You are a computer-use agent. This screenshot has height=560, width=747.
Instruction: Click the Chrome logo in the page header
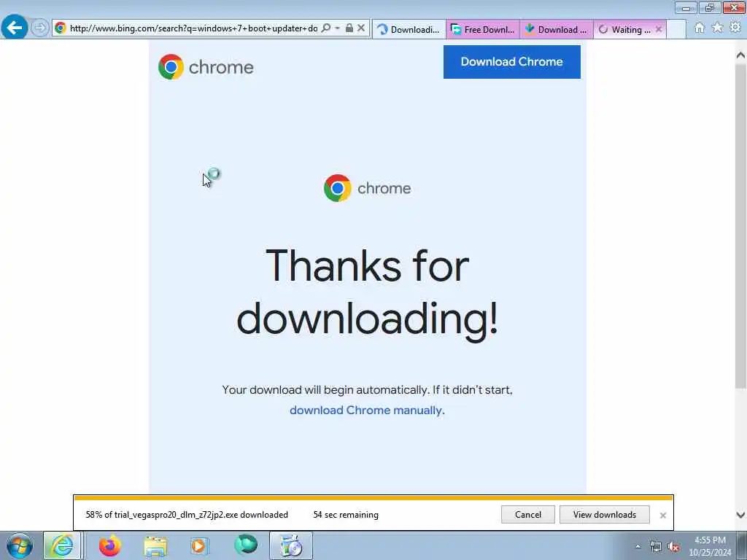tap(206, 67)
